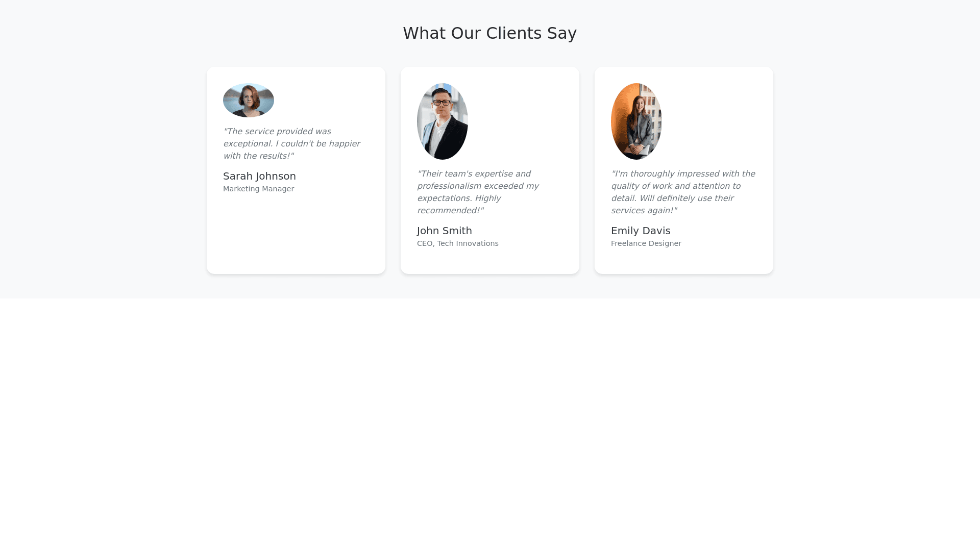The width and height of the screenshot is (980, 551).
Task: Select the John Smith name text
Action: pos(444,231)
